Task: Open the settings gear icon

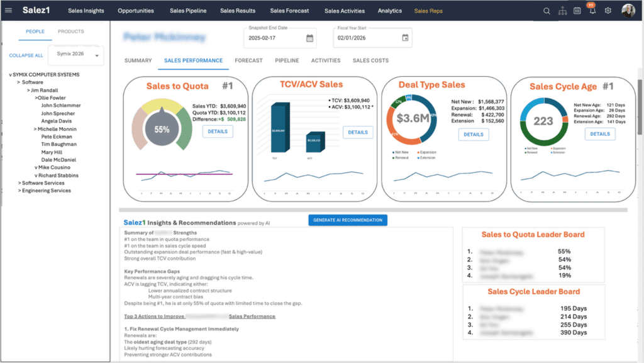Action: [x=608, y=11]
